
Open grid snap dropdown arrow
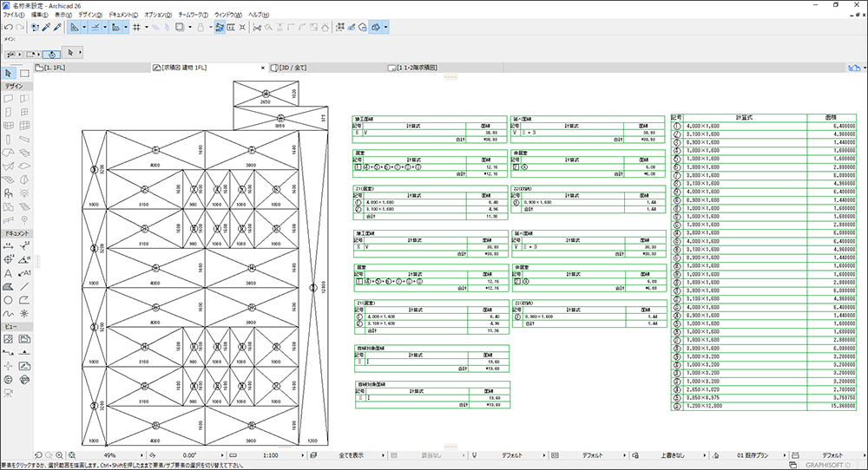tap(146, 27)
